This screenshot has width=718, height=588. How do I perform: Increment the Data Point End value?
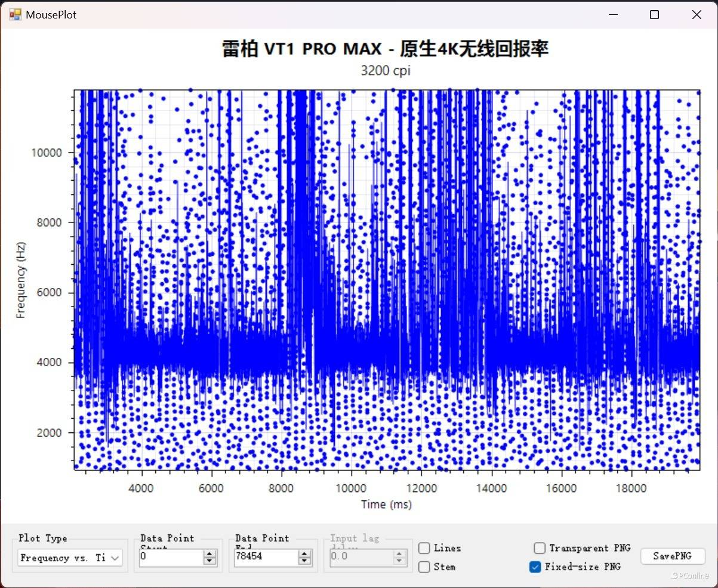[x=304, y=553]
